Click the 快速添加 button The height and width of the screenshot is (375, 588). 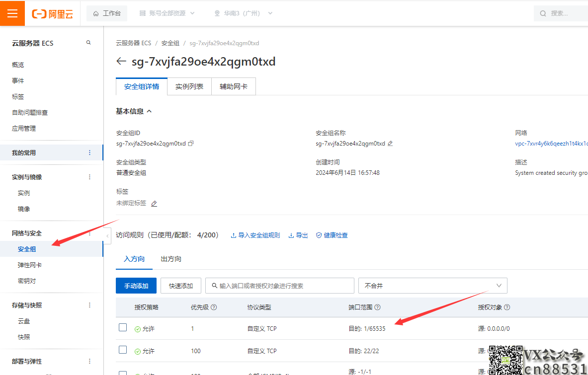pyautogui.click(x=181, y=286)
